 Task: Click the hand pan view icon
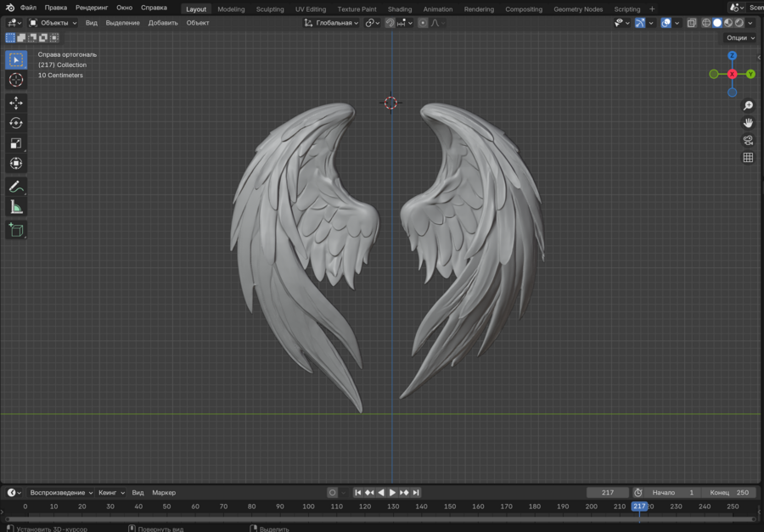click(748, 123)
